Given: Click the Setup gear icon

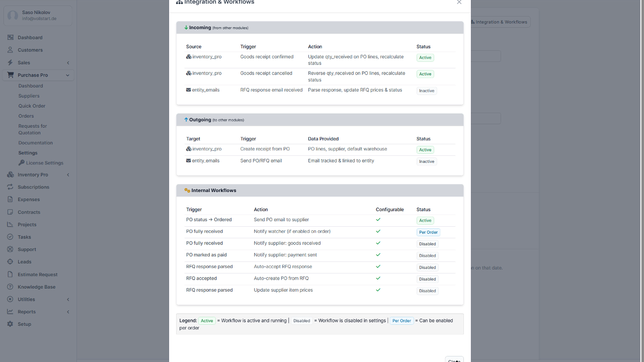Looking at the screenshot, I should (x=11, y=324).
